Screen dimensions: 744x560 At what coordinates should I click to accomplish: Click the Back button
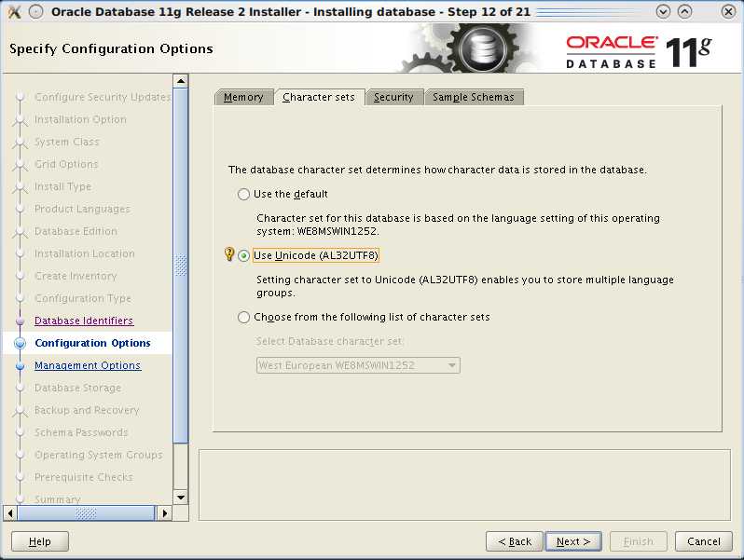[x=515, y=541]
